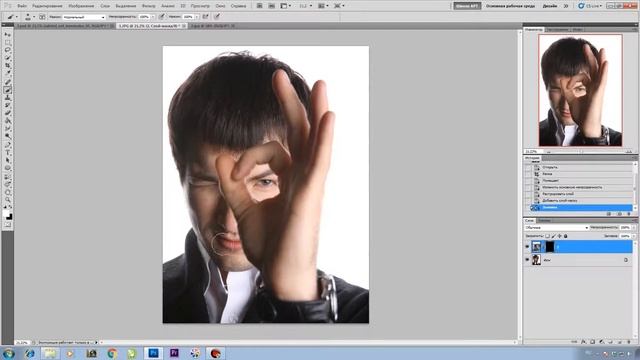
Task: Click the Navigator zoom slider
Action: point(582,151)
